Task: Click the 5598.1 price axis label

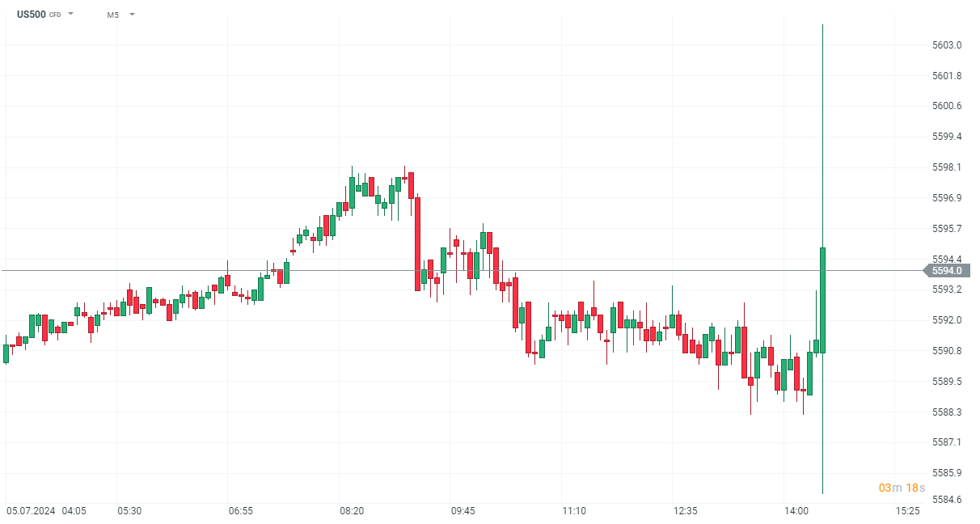Action: click(947, 167)
